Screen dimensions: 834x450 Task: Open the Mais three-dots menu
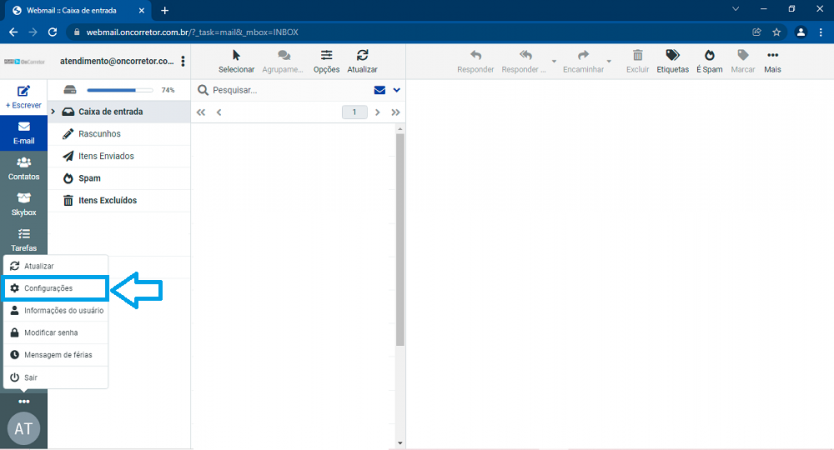click(x=772, y=61)
